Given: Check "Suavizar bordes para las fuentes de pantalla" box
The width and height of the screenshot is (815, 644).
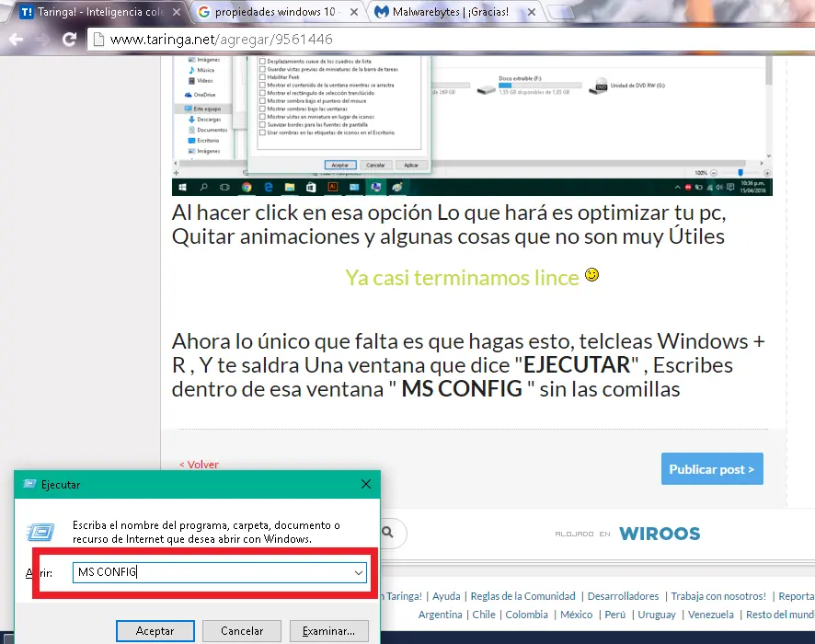Looking at the screenshot, I should 262,125.
